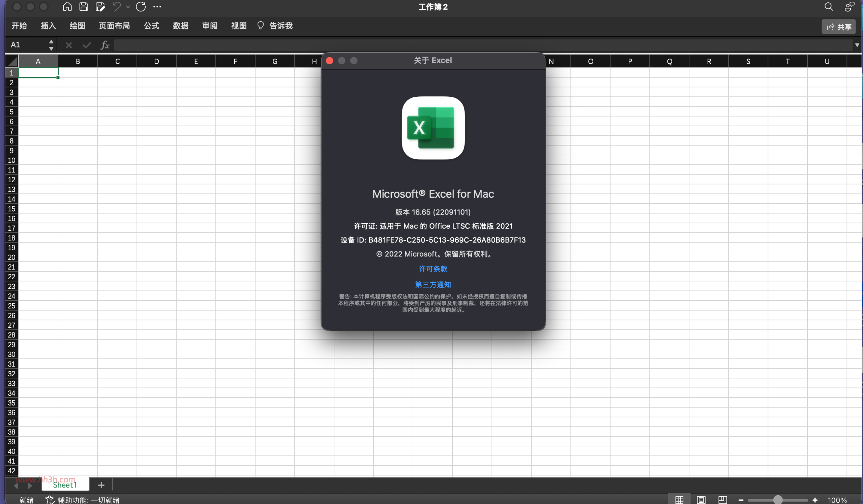This screenshot has height=504, width=863.
Task: Expand the formula bar with arrow
Action: point(857,45)
